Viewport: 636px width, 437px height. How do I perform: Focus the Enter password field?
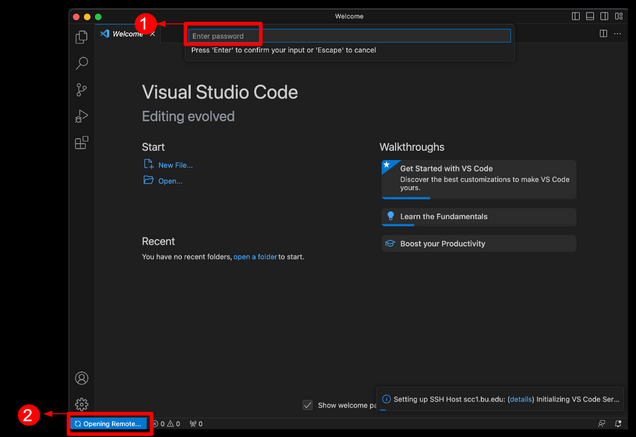click(349, 36)
